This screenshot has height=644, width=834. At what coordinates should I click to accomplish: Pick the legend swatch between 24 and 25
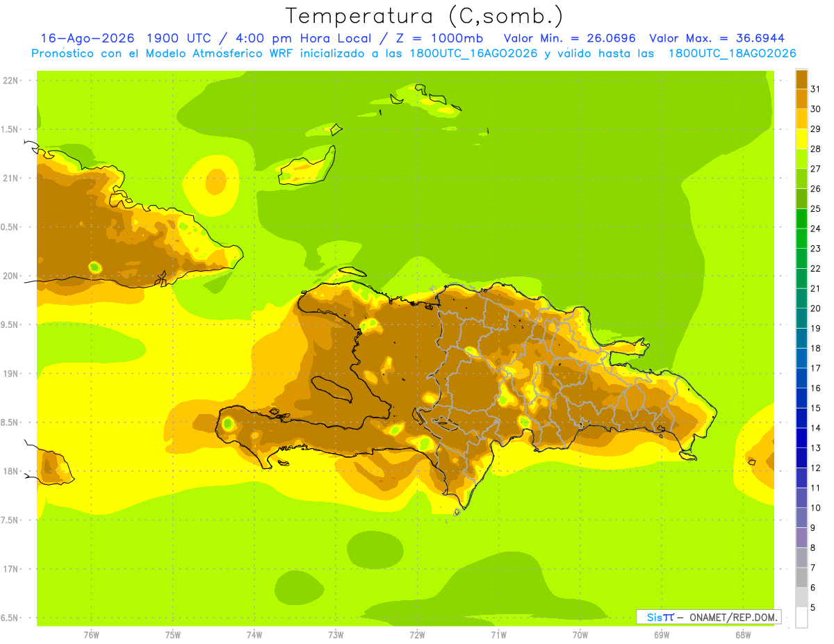coord(801,218)
